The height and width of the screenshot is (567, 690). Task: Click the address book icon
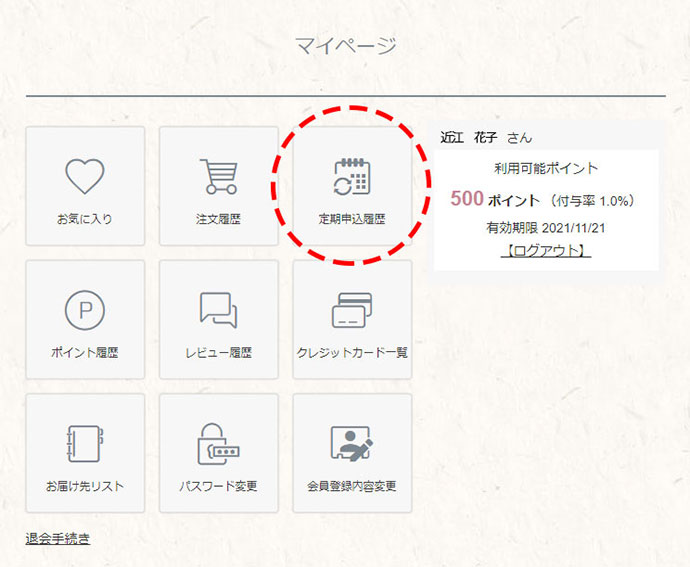(x=85, y=444)
